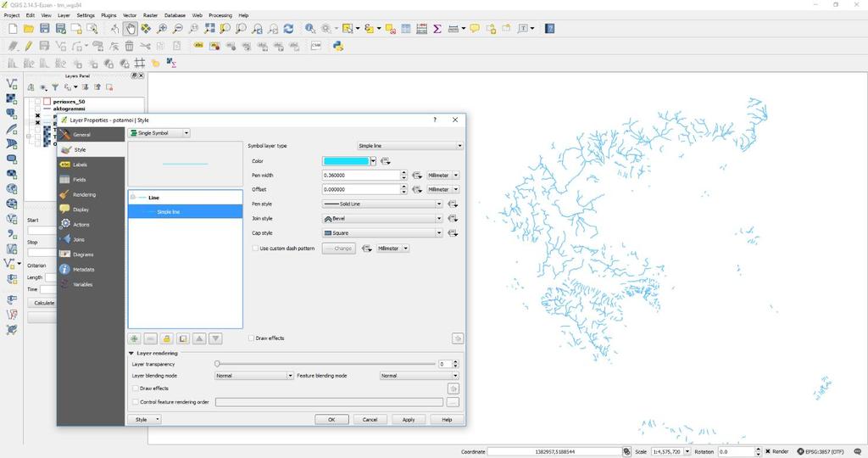Tick Draw effects under Layer rendering

135,388
